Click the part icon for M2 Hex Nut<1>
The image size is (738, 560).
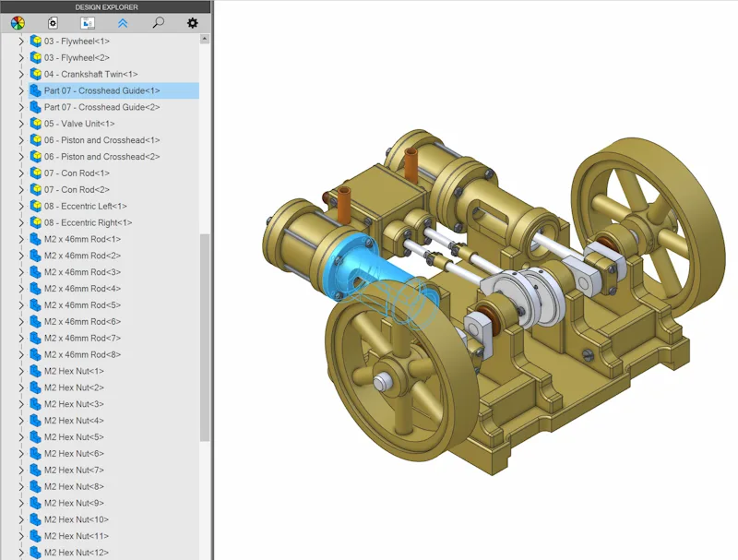tap(35, 371)
